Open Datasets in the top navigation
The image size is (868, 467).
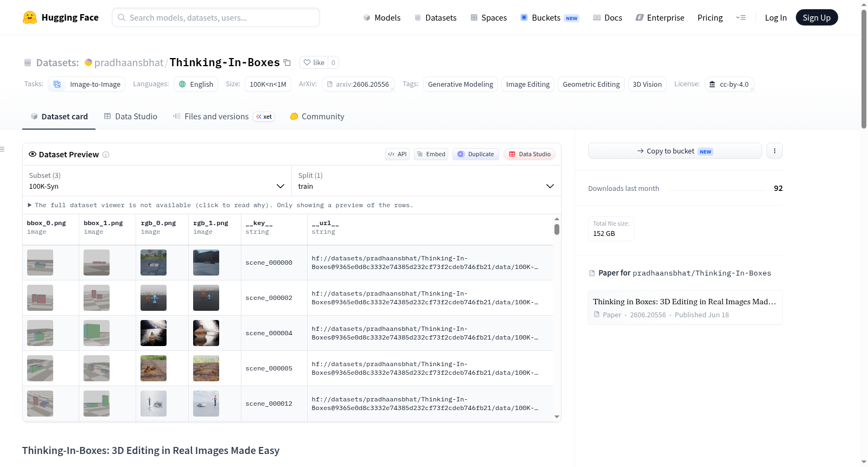pos(436,17)
